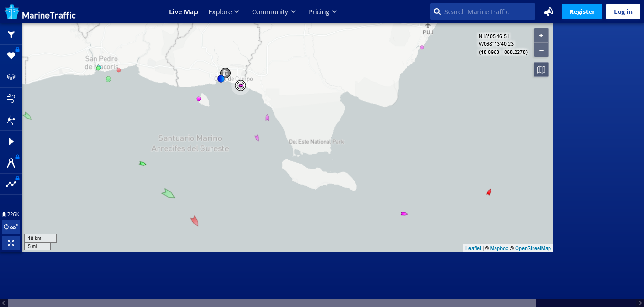Select the southern pink vessel marker
Screen dimensions: 644x307
pyautogui.click(x=257, y=138)
